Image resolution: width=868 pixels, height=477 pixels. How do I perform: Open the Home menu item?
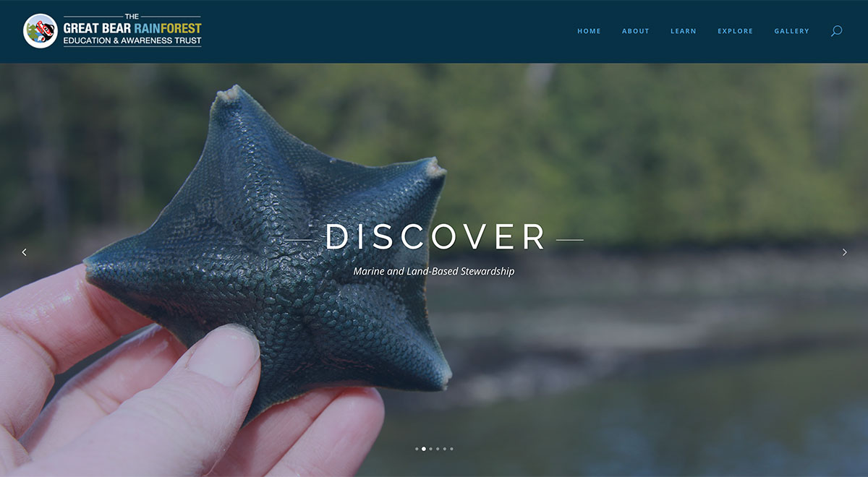[x=589, y=31]
